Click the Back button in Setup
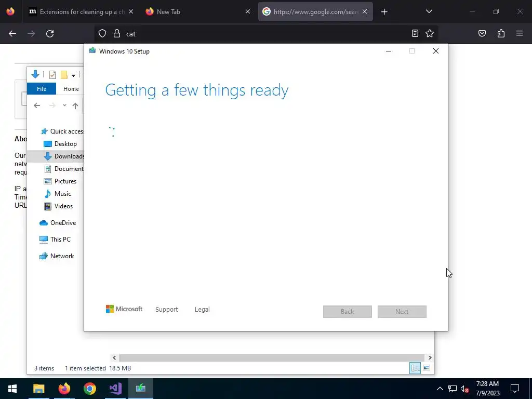Screen dimensions: 532x399 tap(348, 312)
